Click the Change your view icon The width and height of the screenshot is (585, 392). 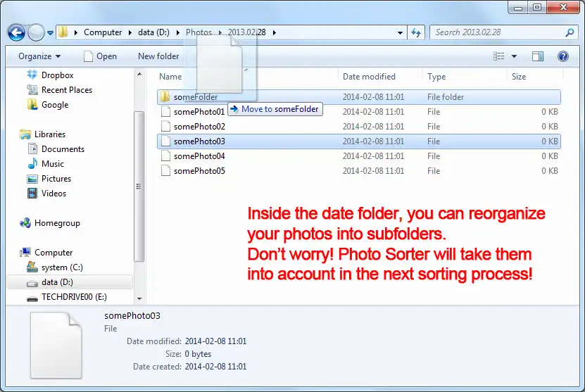point(499,56)
